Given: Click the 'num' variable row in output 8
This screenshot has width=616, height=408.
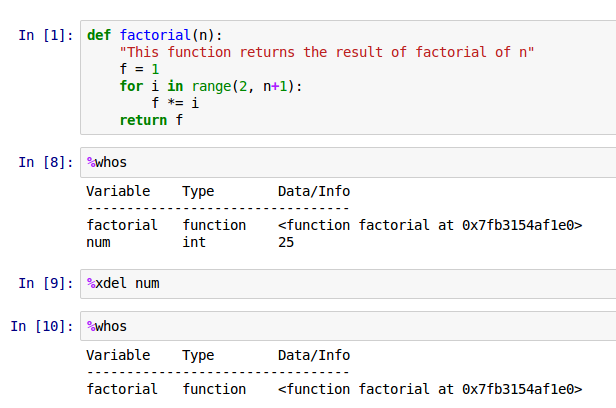Looking at the screenshot, I should pos(98,242).
